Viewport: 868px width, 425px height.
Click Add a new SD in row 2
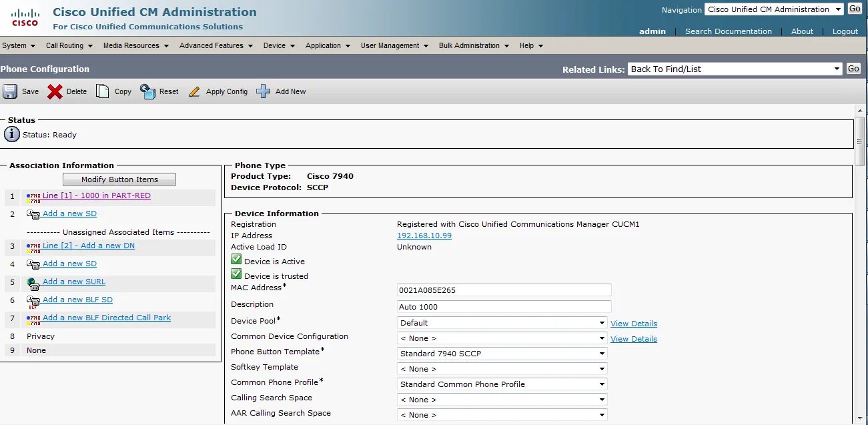coord(69,214)
